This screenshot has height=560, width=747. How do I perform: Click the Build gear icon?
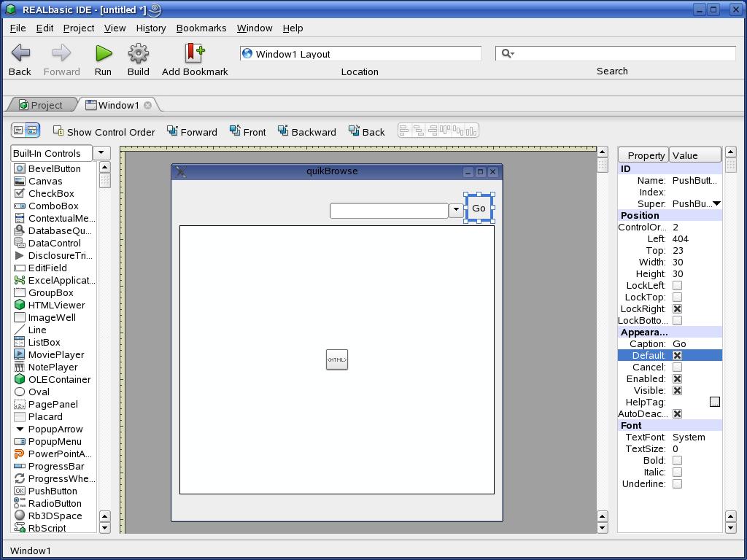[x=138, y=52]
